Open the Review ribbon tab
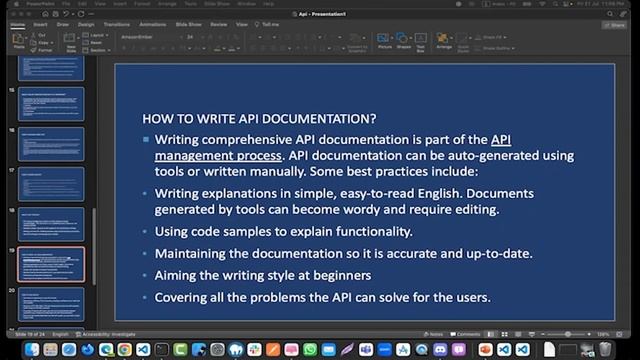 pyautogui.click(x=219, y=24)
